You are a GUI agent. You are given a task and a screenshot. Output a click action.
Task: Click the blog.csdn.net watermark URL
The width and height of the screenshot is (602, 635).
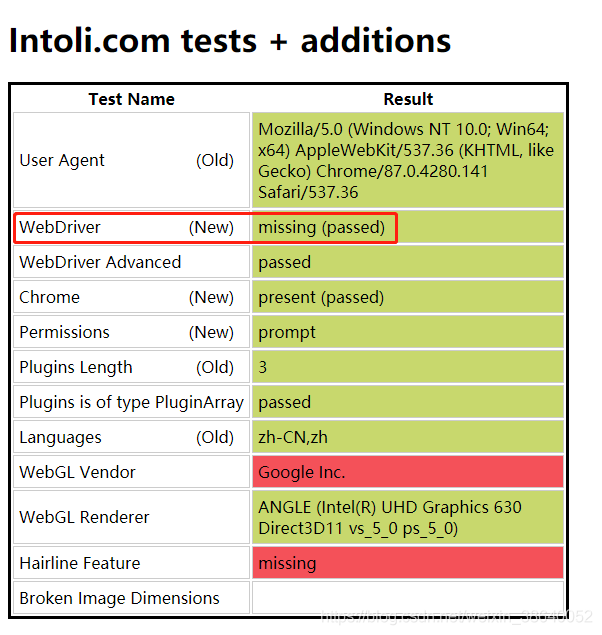(457, 617)
